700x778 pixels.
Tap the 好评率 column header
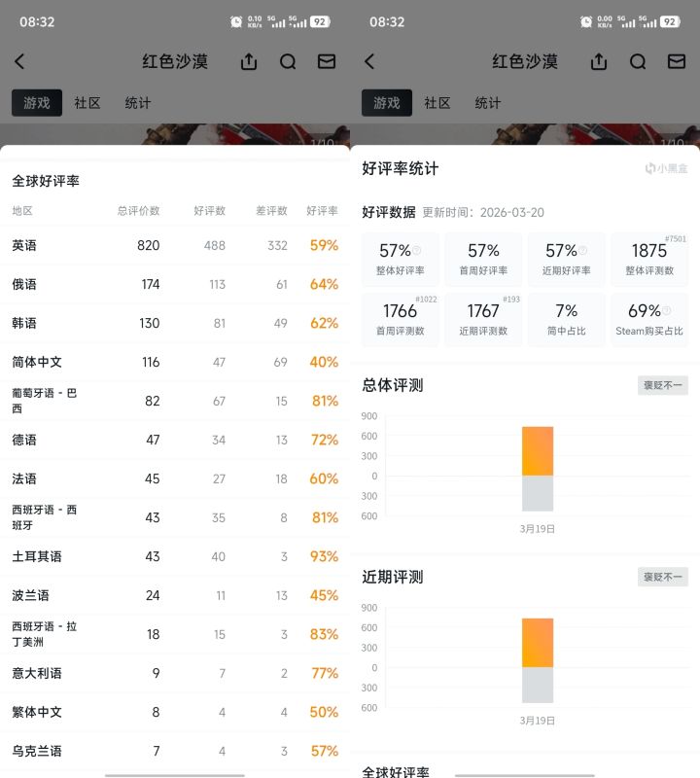pyautogui.click(x=322, y=211)
